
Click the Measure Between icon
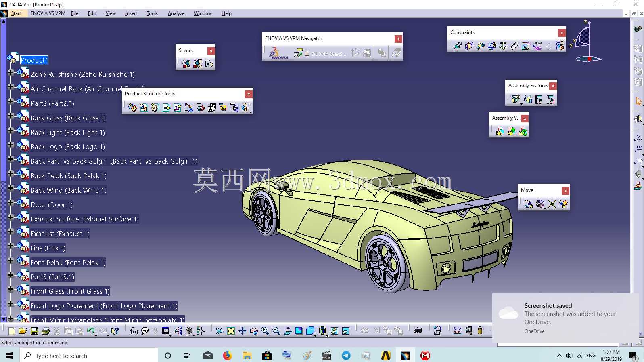457,331
